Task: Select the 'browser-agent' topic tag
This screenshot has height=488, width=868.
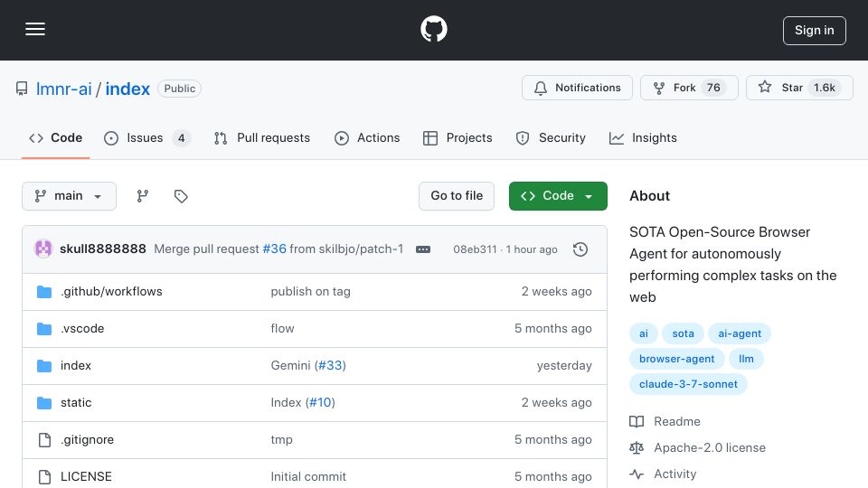Action: tap(676, 359)
